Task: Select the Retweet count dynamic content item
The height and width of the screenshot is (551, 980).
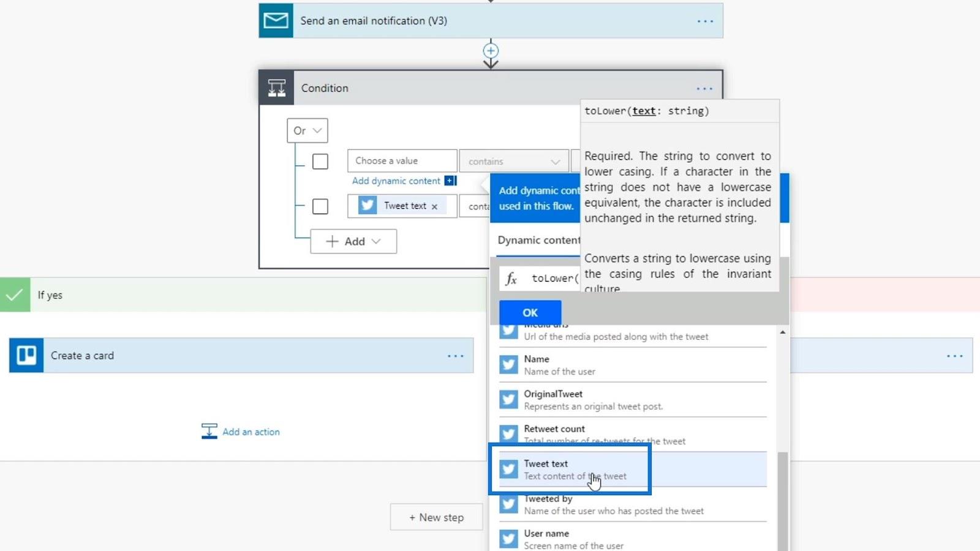Action: click(x=633, y=435)
